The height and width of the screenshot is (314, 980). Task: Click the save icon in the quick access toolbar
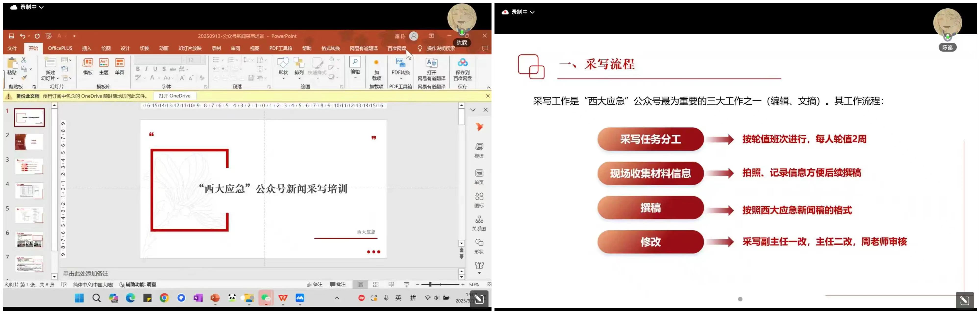(12, 36)
